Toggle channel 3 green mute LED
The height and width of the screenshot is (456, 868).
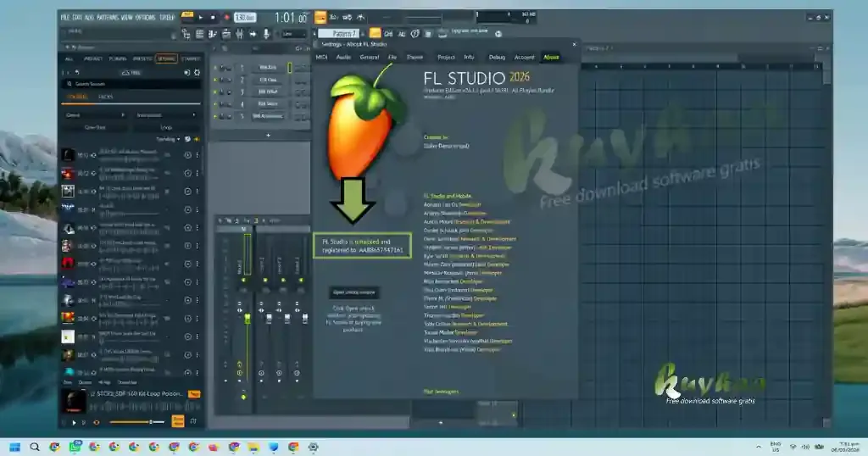[x=215, y=92]
